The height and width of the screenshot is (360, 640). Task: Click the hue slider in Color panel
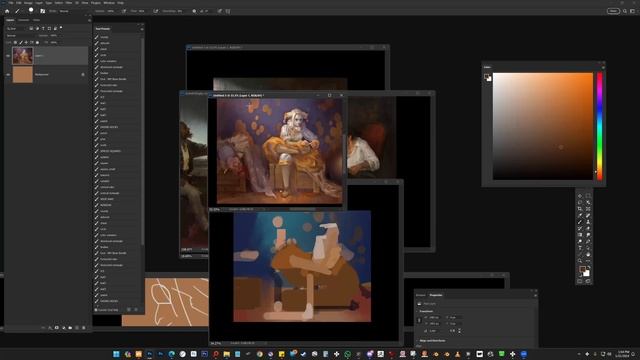point(600,126)
